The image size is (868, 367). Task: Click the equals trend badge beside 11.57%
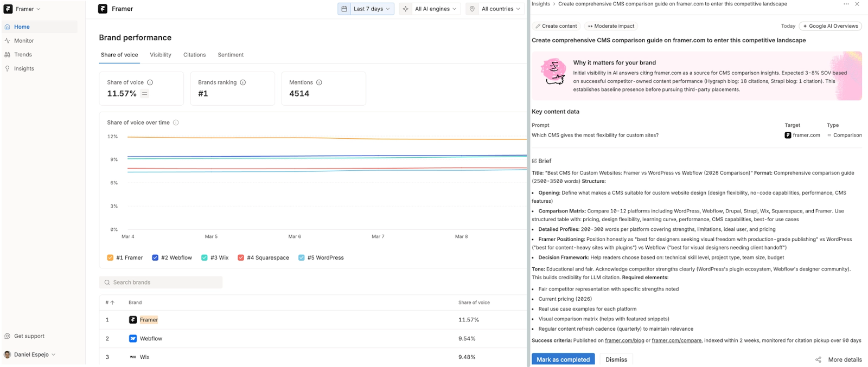point(144,93)
